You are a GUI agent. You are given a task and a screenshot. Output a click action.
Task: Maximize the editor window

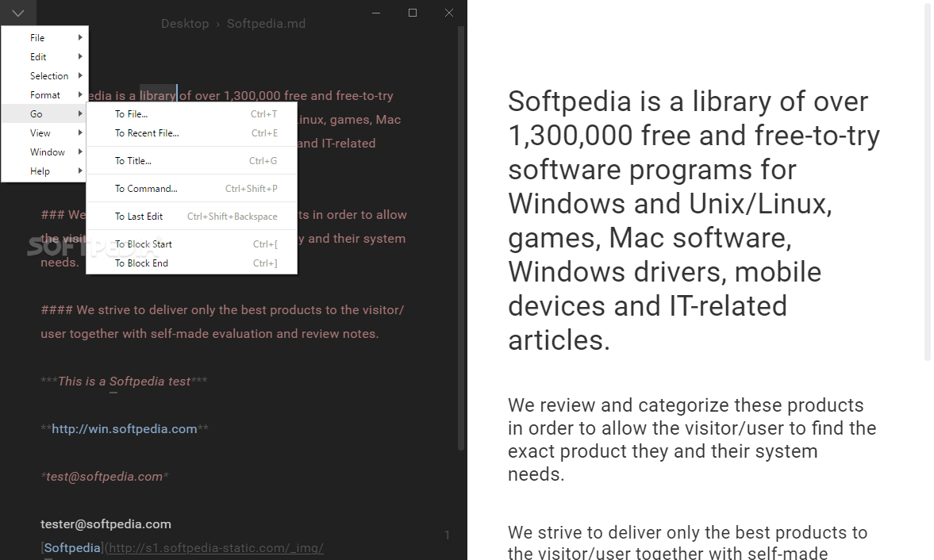(412, 13)
